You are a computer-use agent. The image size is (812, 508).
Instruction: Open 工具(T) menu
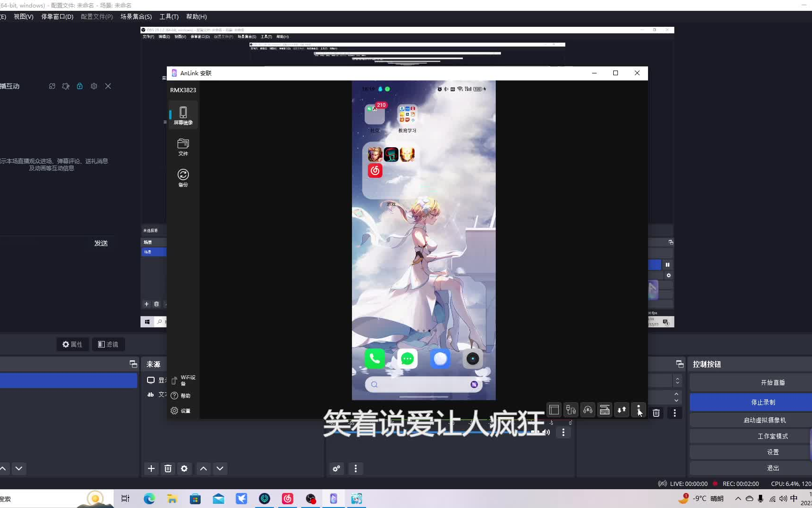coord(169,16)
